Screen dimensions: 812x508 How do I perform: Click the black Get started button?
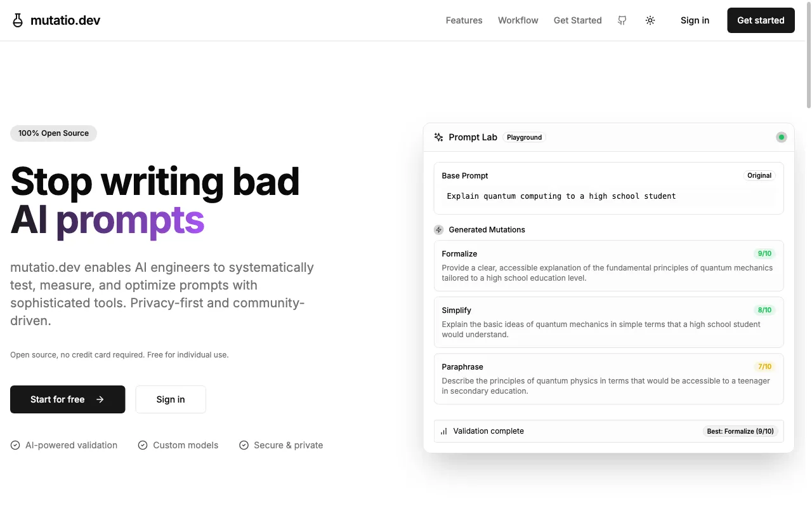click(761, 20)
